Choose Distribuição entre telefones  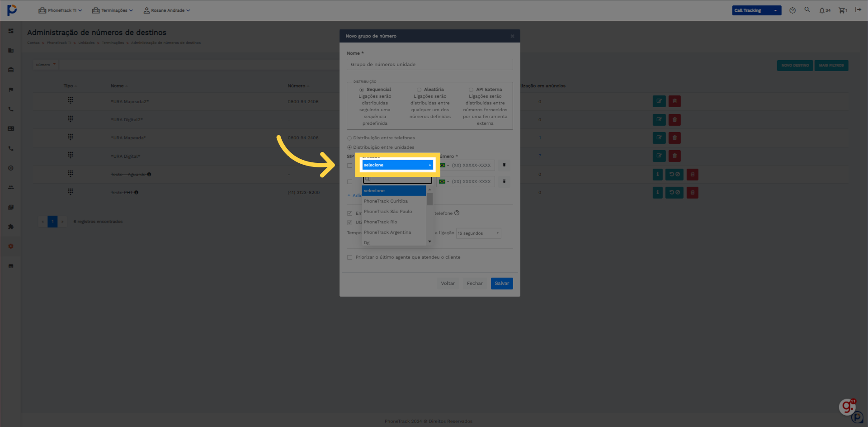pos(349,138)
